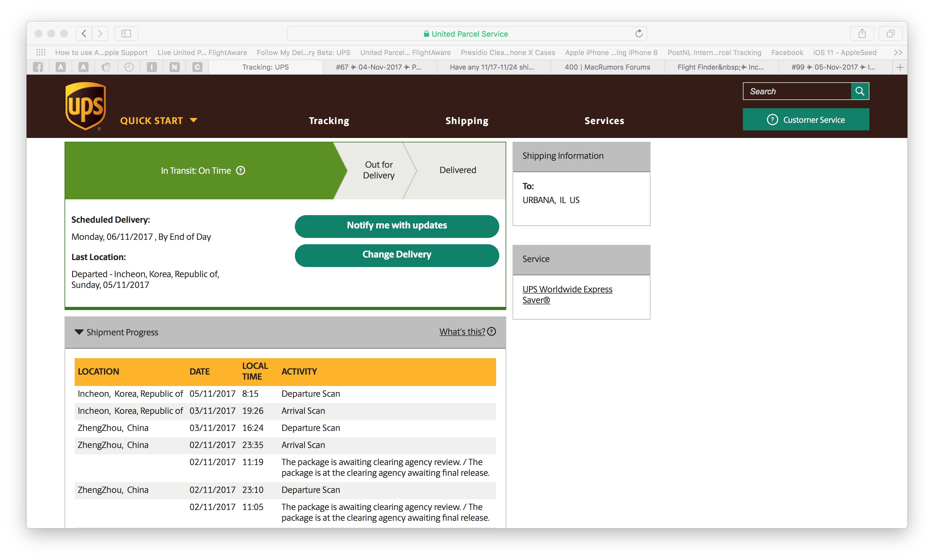Open a new tab with plus button

[900, 67]
